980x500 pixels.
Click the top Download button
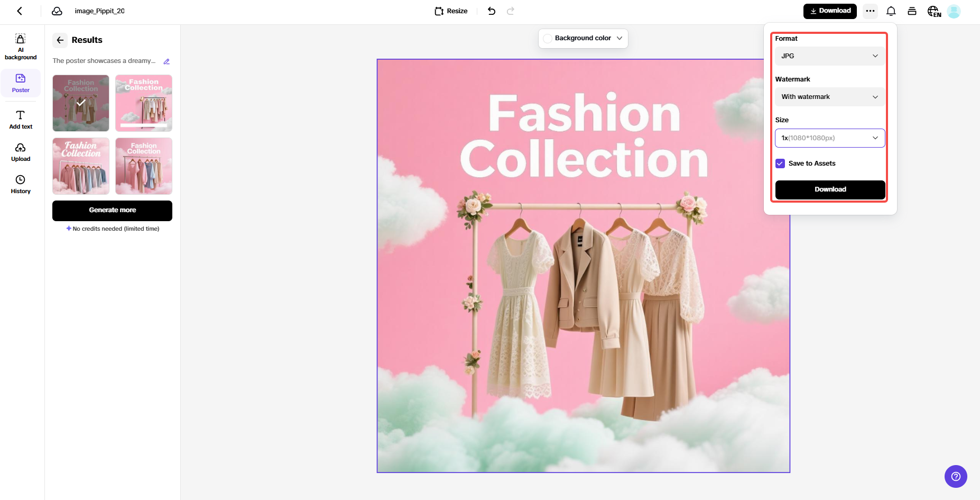[x=830, y=11]
